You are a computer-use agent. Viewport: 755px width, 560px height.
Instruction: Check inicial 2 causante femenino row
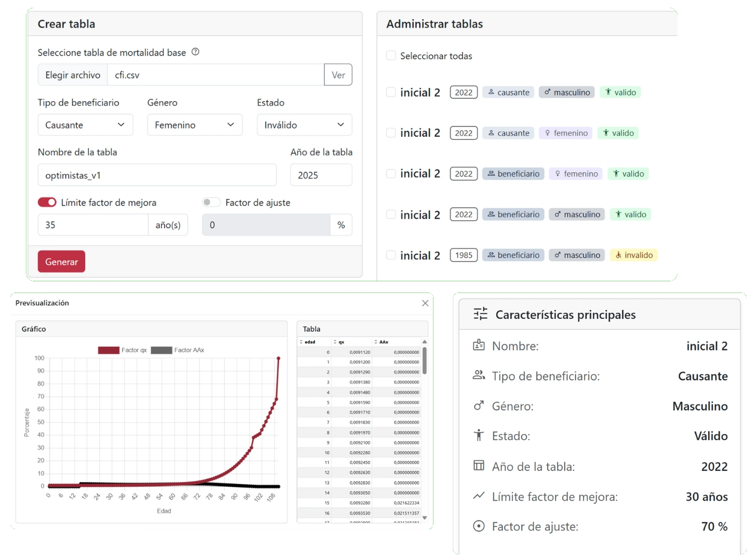tap(391, 133)
